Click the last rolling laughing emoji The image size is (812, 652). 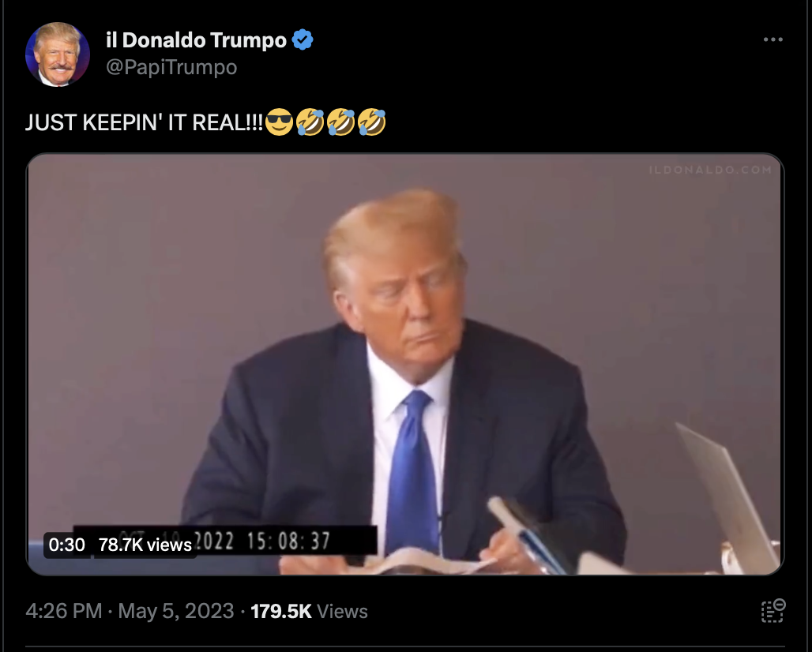(x=372, y=122)
